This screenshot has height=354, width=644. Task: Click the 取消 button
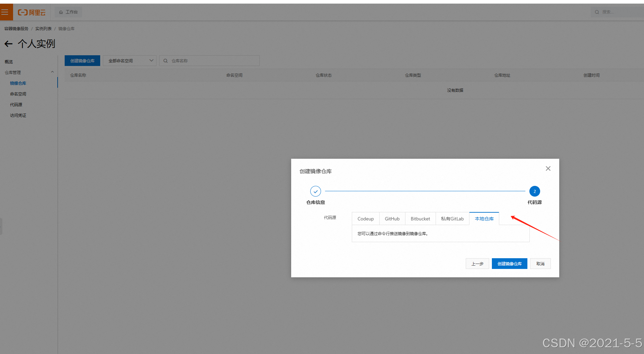[540, 264]
